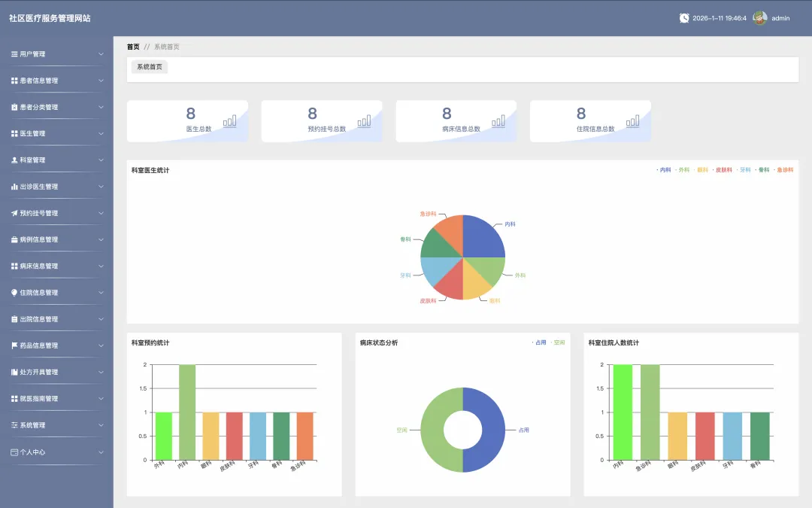Click the 病例信息管理 briefcase icon
The width and height of the screenshot is (812, 508).
(x=14, y=239)
